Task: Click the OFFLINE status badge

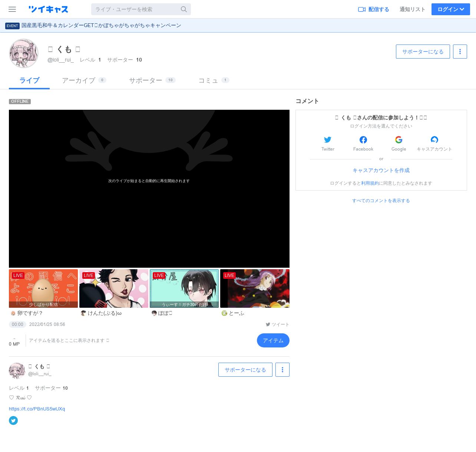Action: pyautogui.click(x=20, y=102)
